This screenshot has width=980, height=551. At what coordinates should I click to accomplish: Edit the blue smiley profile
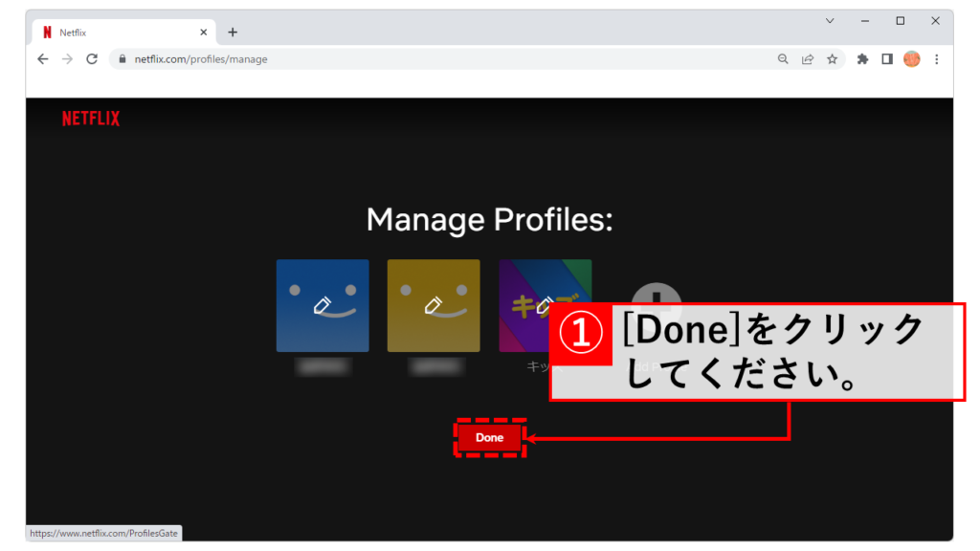(323, 305)
